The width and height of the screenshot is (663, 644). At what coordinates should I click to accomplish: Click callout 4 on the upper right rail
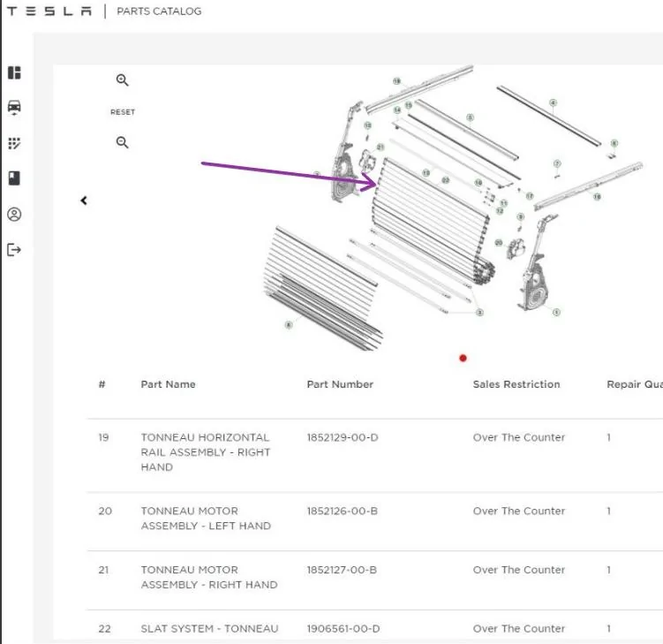(553, 102)
